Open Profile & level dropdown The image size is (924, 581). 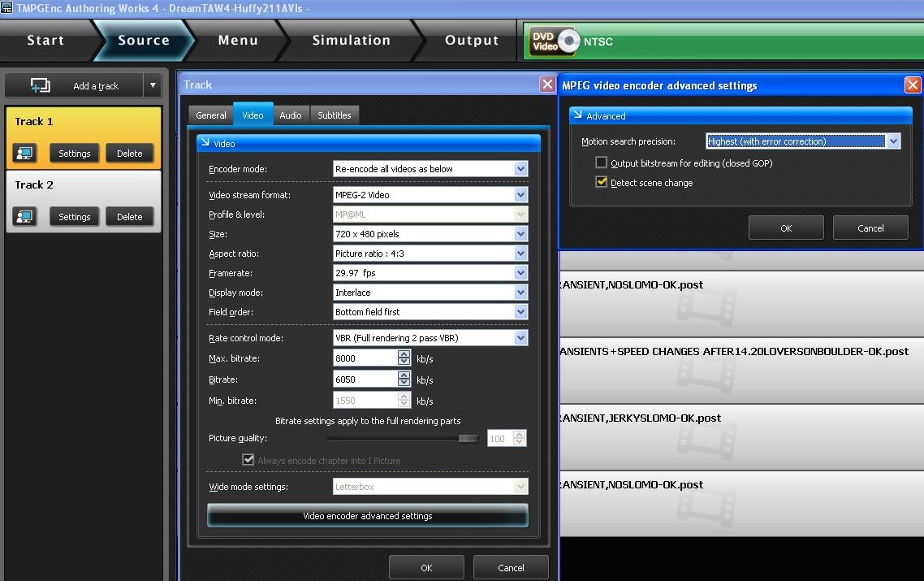click(520, 214)
